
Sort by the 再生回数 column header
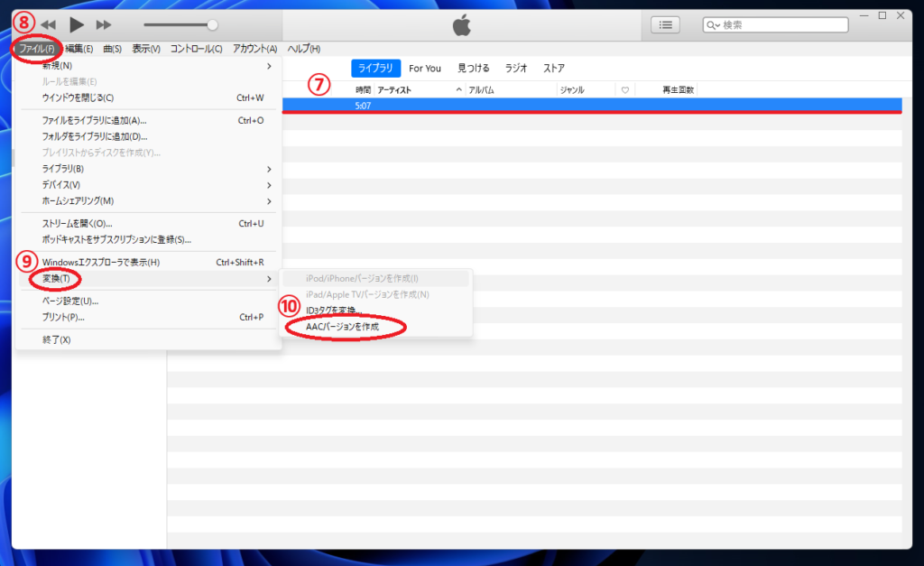coord(678,90)
